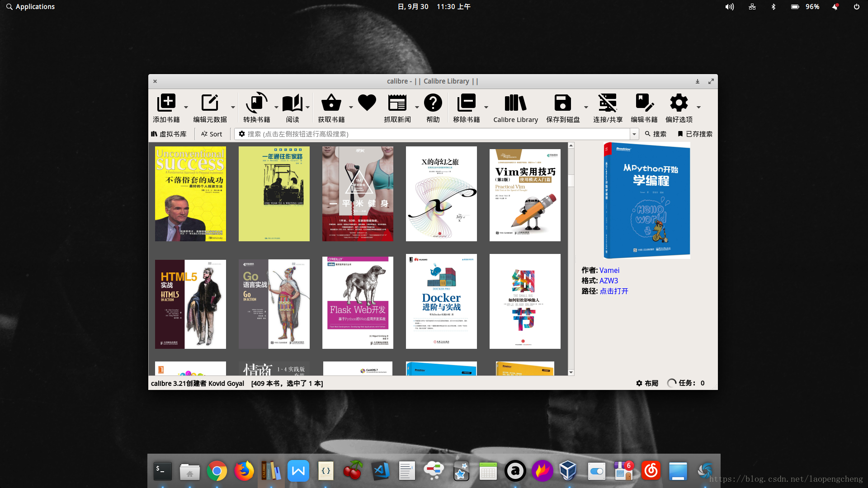This screenshot has height=488, width=868.
Task: Expand the 转换书籍 dropdown arrow
Action: point(276,108)
